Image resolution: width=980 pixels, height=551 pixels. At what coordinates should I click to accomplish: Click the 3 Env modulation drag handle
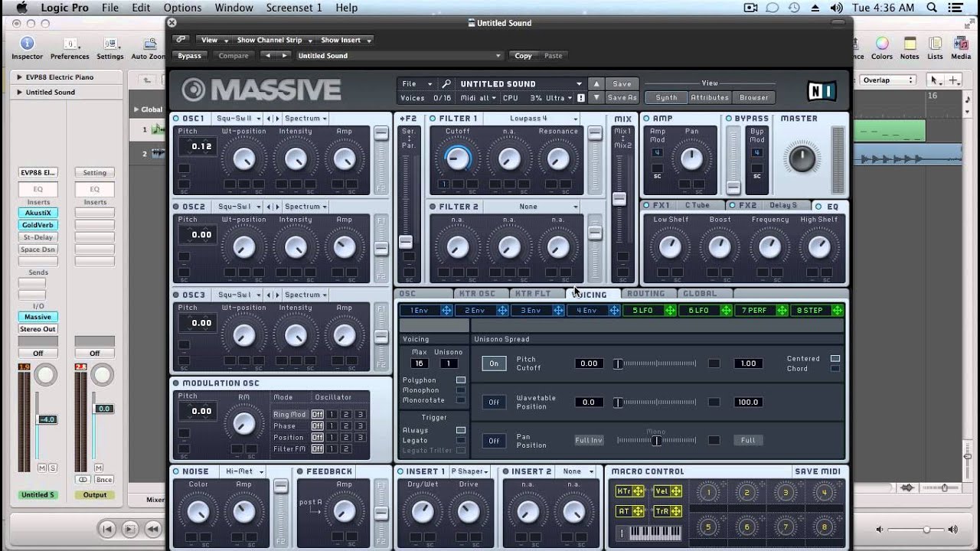tap(558, 310)
